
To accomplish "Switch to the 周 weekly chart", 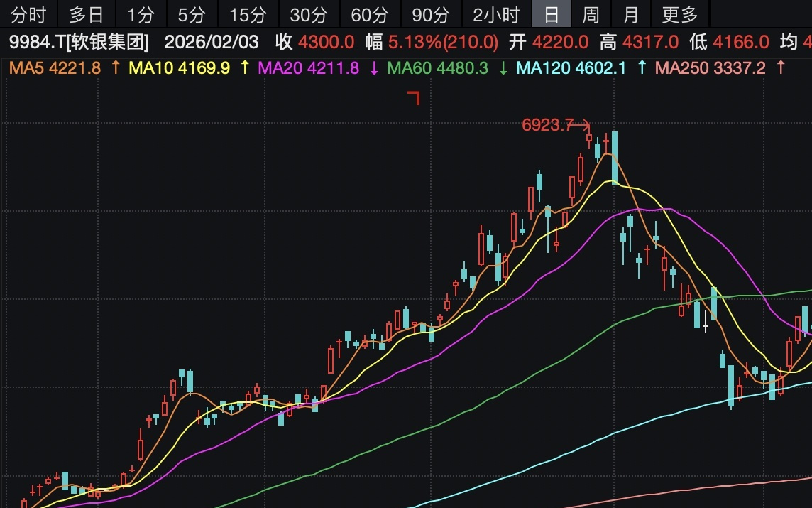I will [x=591, y=14].
